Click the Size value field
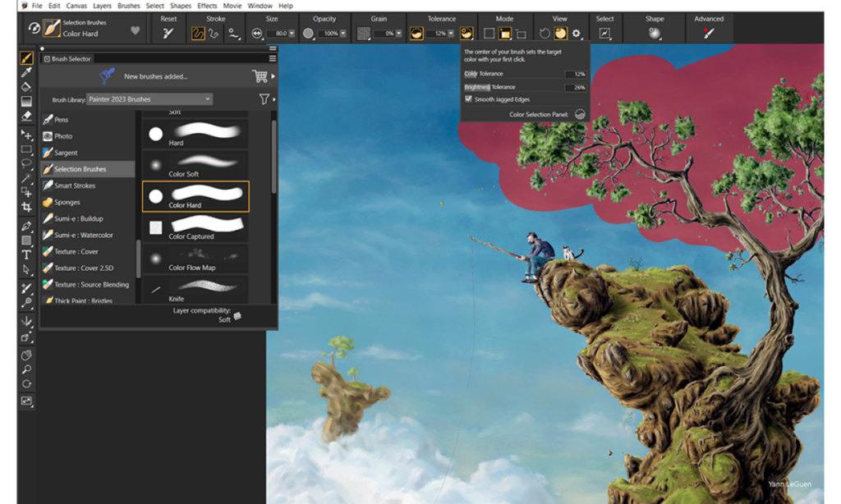The height and width of the screenshot is (504, 841). click(279, 33)
